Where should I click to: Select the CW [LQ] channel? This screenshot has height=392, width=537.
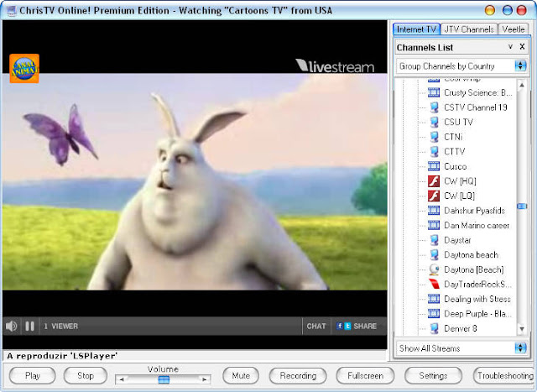click(459, 196)
